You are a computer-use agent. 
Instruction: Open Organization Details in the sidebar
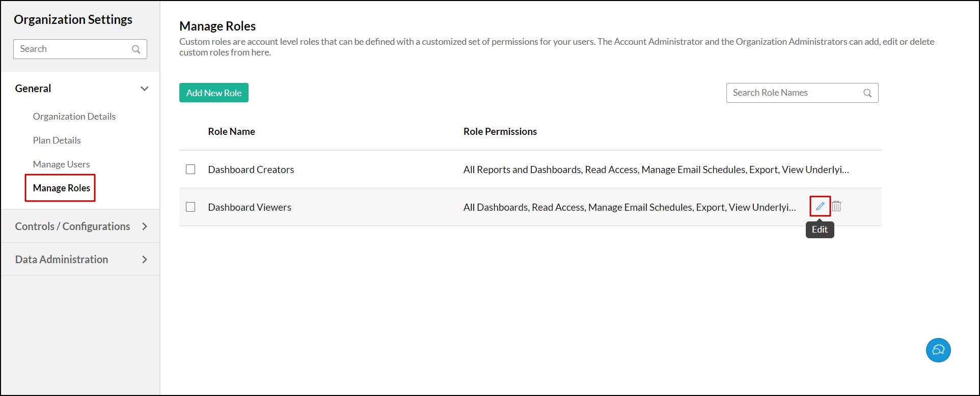74,117
